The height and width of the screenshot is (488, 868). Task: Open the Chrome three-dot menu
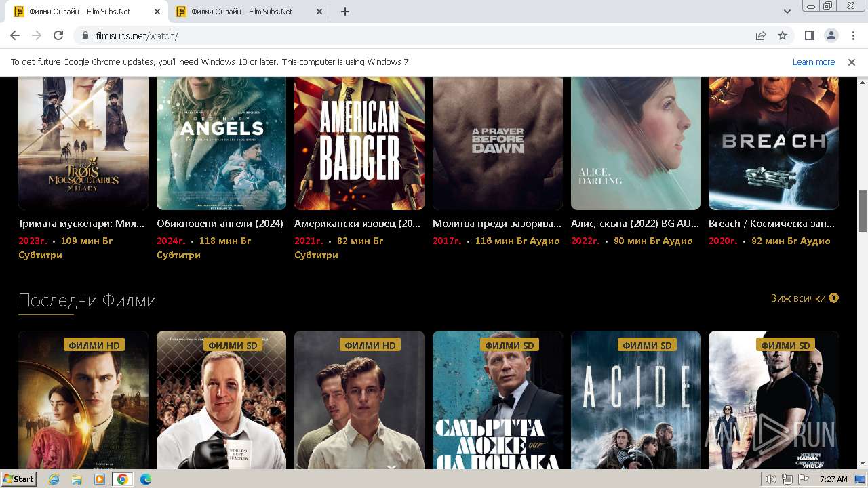pos(852,35)
